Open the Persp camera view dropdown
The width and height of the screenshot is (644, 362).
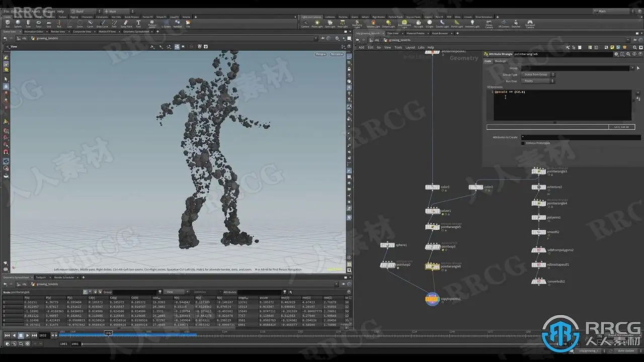point(320,54)
